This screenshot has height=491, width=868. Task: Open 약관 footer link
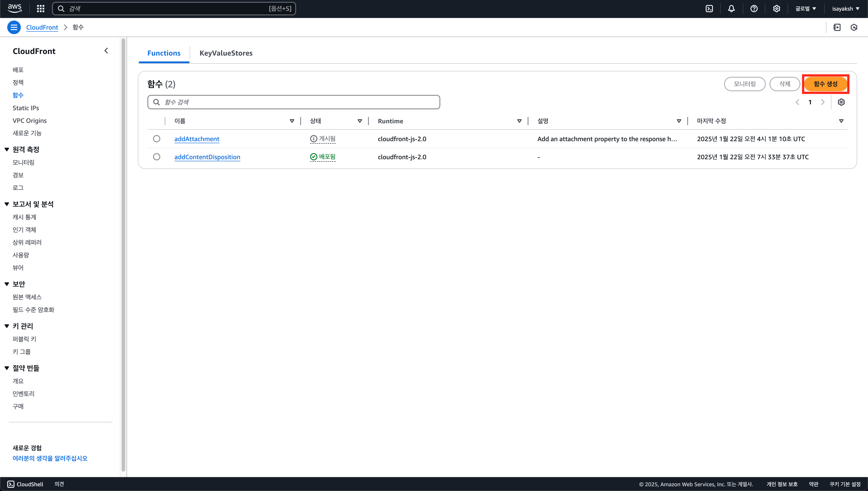click(814, 484)
